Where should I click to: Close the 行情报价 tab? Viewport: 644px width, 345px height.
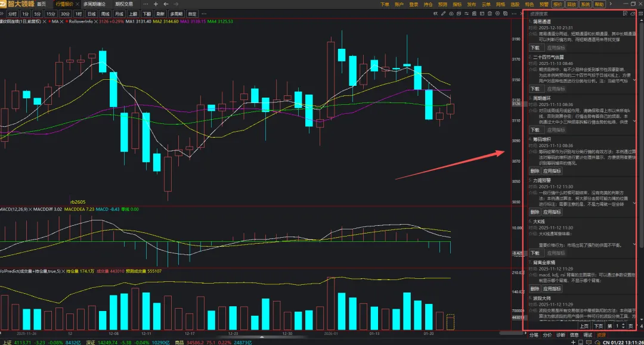(77, 4)
